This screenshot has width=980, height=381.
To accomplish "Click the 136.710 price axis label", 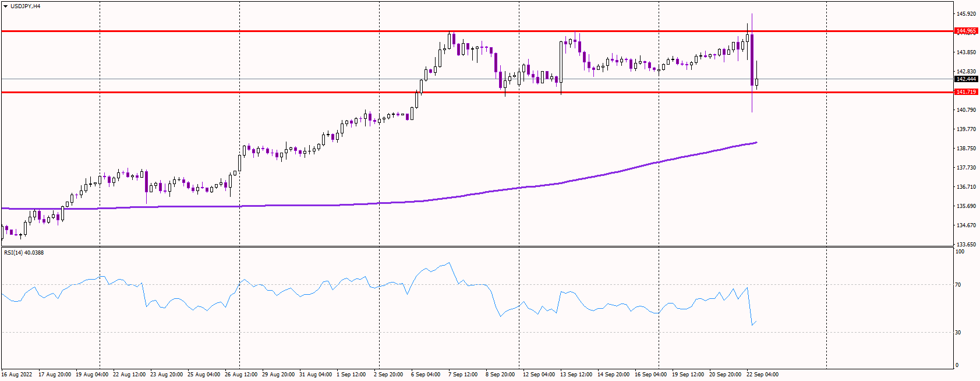I will point(966,187).
